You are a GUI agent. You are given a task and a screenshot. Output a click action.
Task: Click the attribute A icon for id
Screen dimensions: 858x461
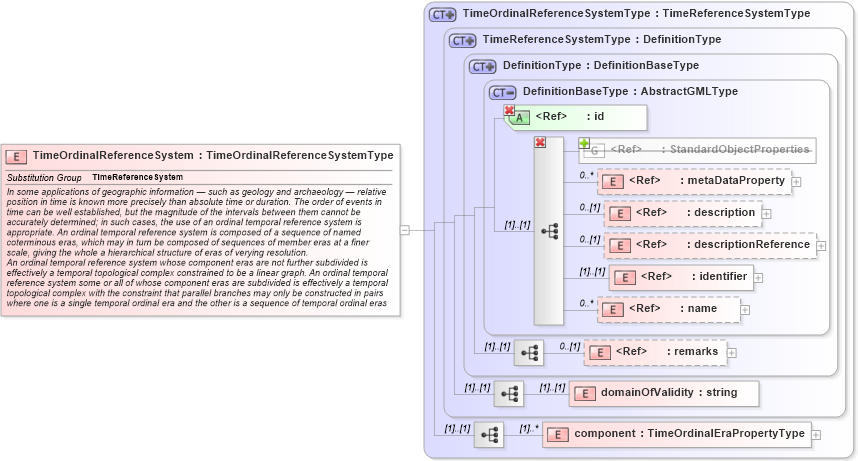519,118
